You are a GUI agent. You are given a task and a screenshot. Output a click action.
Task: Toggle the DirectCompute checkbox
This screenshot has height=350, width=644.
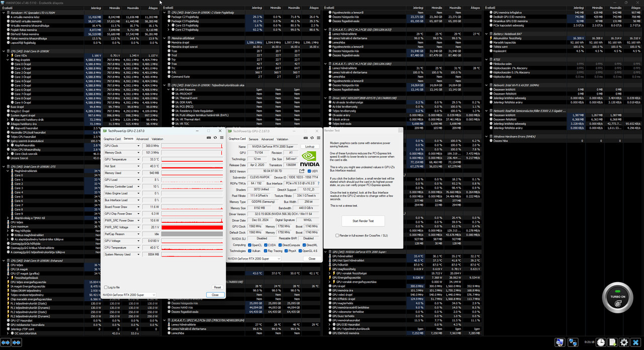280,245
